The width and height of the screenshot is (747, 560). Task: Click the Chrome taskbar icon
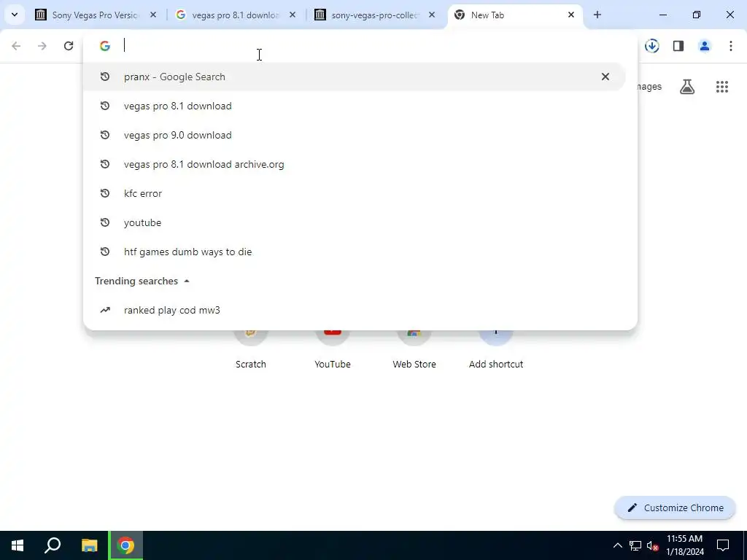pyautogui.click(x=125, y=545)
